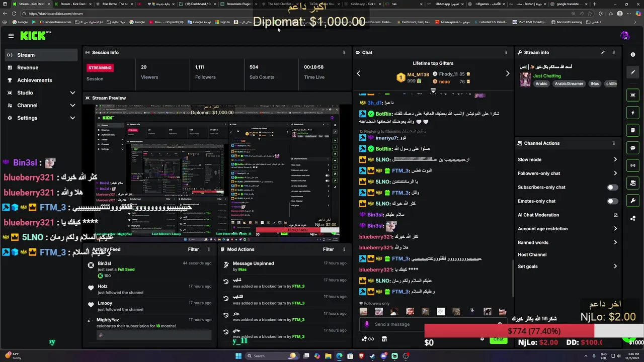Open the shop icon below message box
The height and width of the screenshot is (362, 644).
click(x=384, y=339)
